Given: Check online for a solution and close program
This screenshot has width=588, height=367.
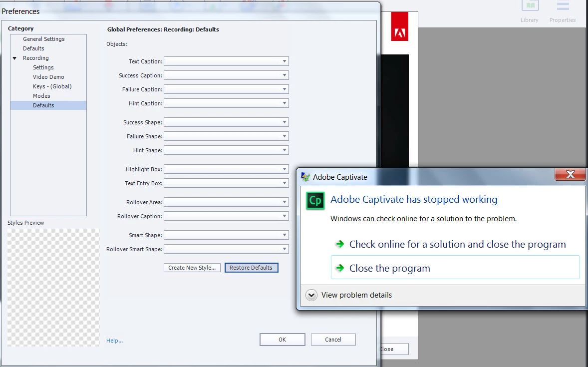Looking at the screenshot, I should coord(455,244).
